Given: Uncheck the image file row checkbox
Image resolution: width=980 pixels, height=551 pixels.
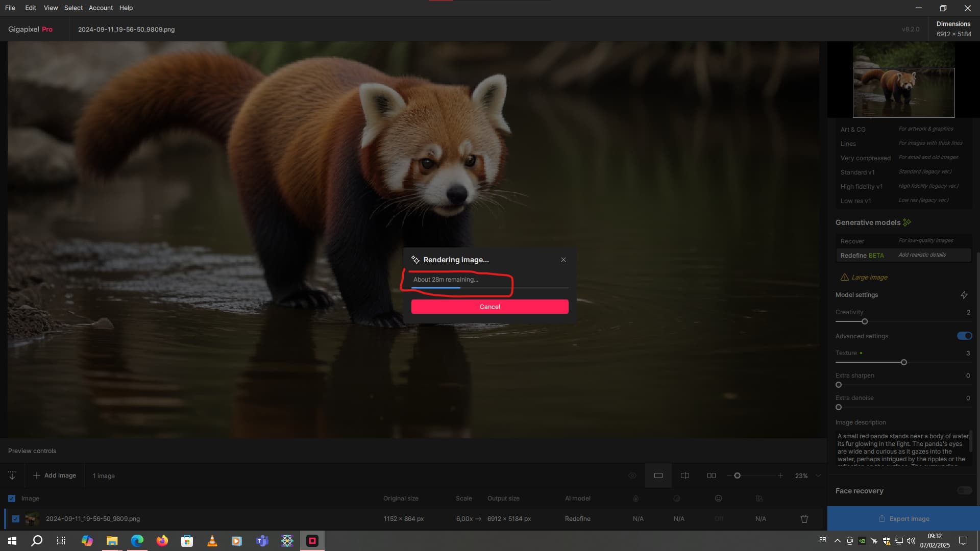Looking at the screenshot, I should point(16,519).
